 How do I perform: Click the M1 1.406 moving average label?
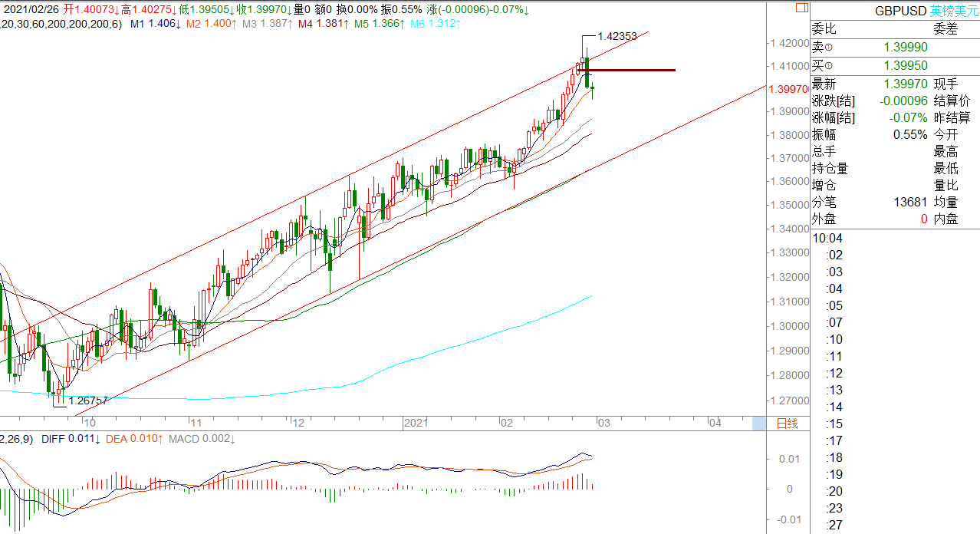tap(155, 25)
